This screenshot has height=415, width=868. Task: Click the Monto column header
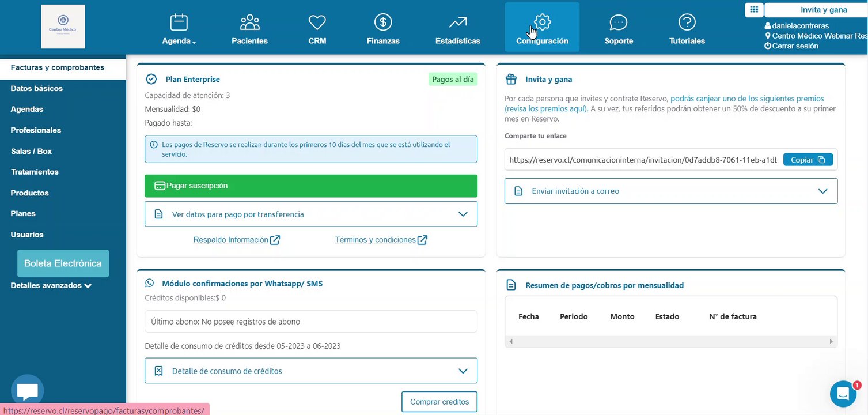(622, 316)
